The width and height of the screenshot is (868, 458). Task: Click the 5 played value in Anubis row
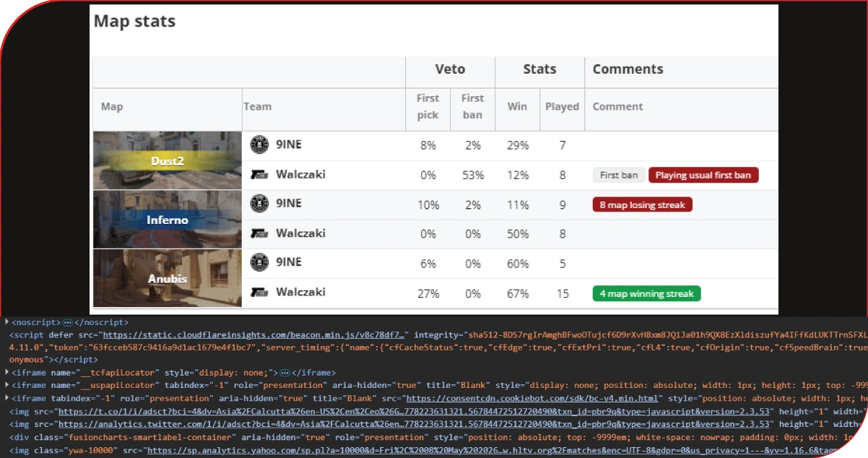pos(562,264)
